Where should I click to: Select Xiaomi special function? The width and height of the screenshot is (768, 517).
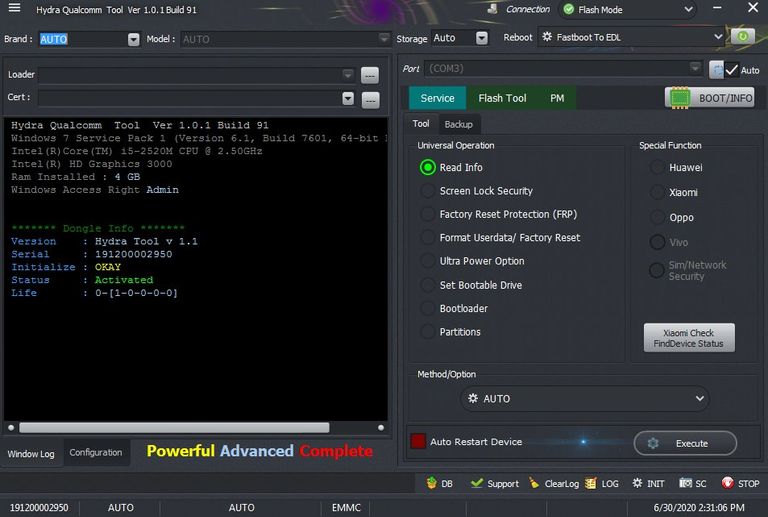[x=657, y=192]
